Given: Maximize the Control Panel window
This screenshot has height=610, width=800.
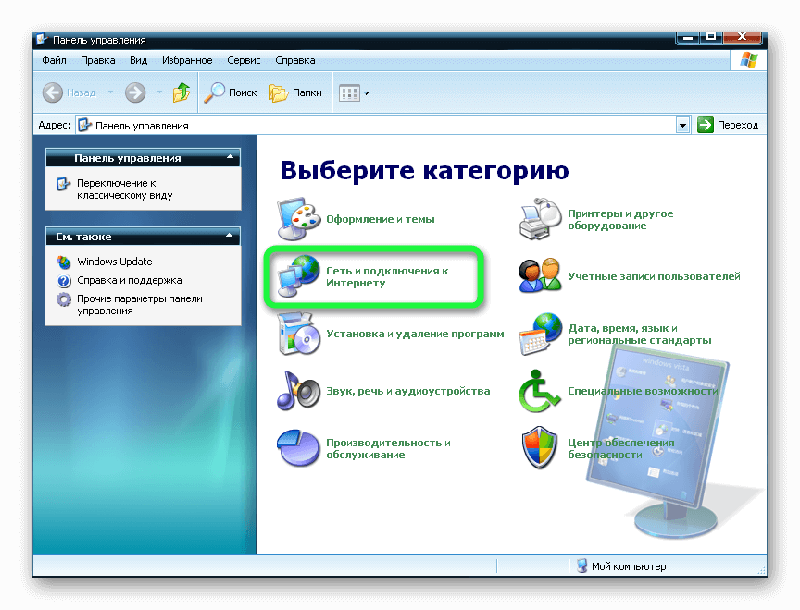Looking at the screenshot, I should click(x=711, y=37).
